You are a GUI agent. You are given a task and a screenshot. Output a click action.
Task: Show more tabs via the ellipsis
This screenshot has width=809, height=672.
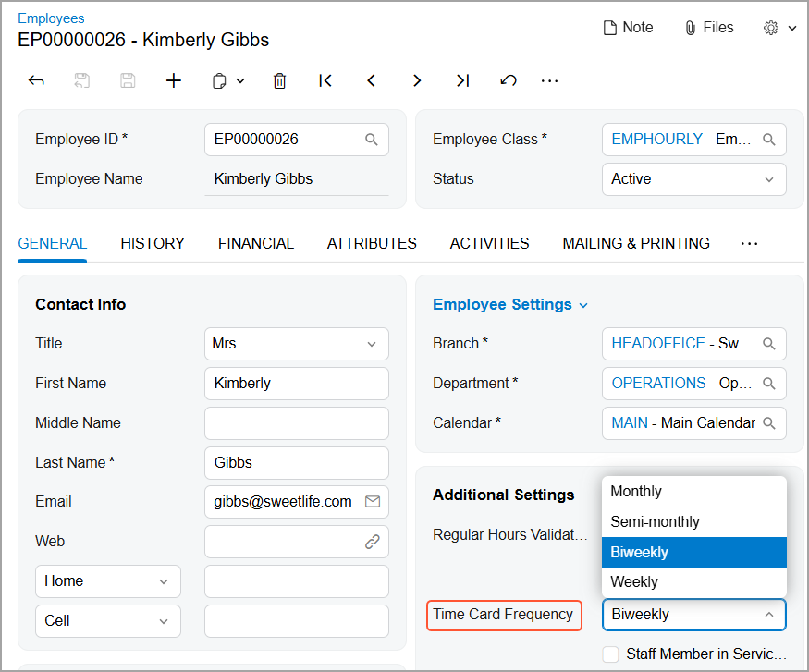coord(749,244)
